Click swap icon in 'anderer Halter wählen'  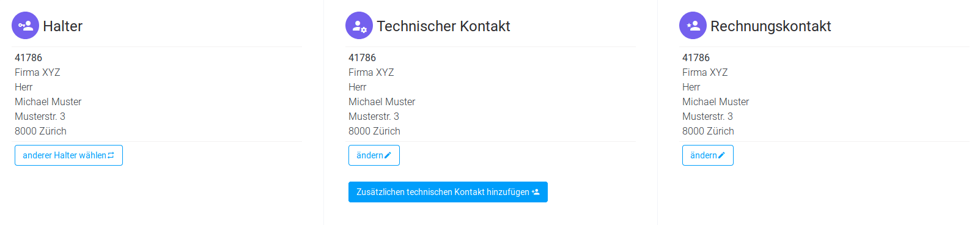pos(111,155)
